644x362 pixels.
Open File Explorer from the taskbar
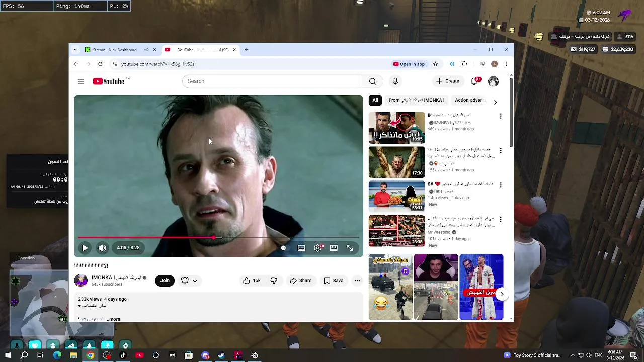pos(74,355)
